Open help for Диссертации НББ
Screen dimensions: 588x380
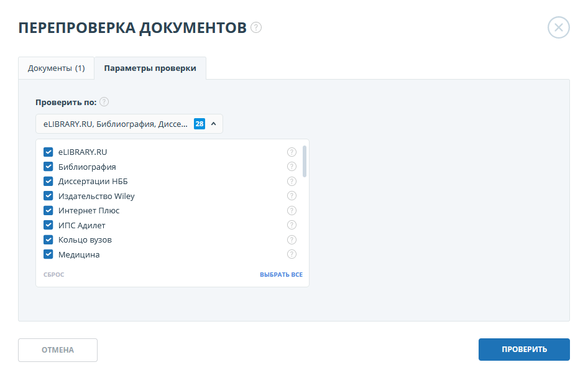click(292, 181)
